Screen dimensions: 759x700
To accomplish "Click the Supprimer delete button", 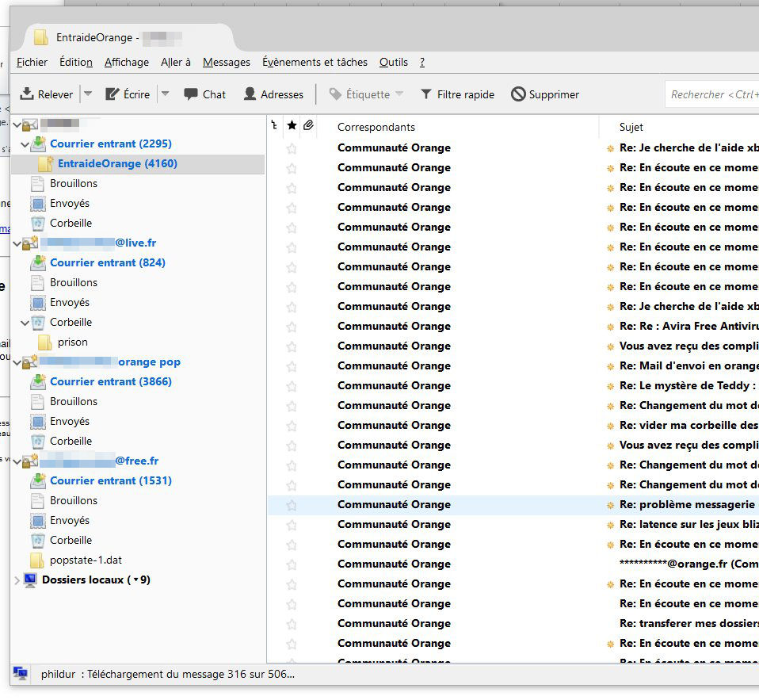I will [545, 94].
